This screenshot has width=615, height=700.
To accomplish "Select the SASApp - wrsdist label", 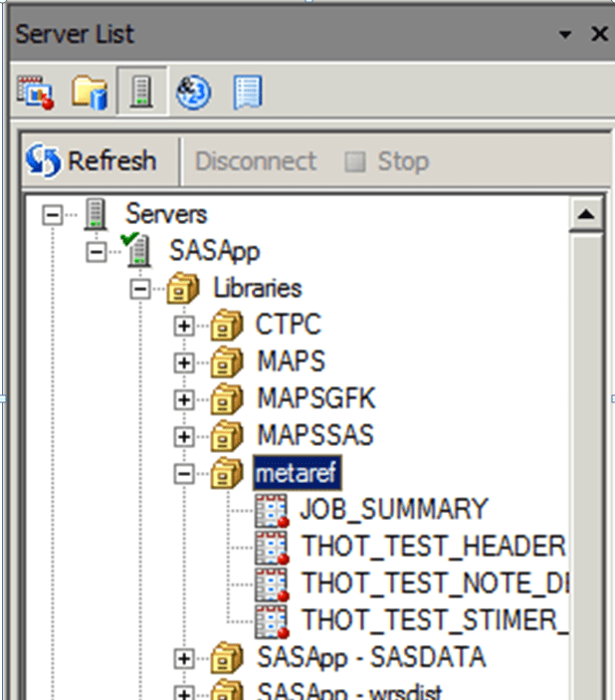I will point(350,691).
